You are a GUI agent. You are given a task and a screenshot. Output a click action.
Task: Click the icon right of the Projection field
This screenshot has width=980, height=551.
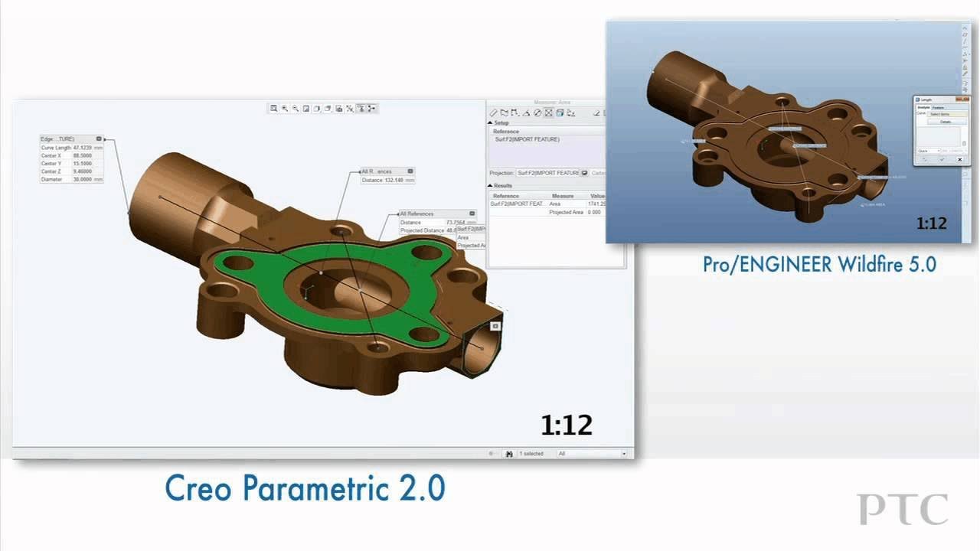[584, 173]
